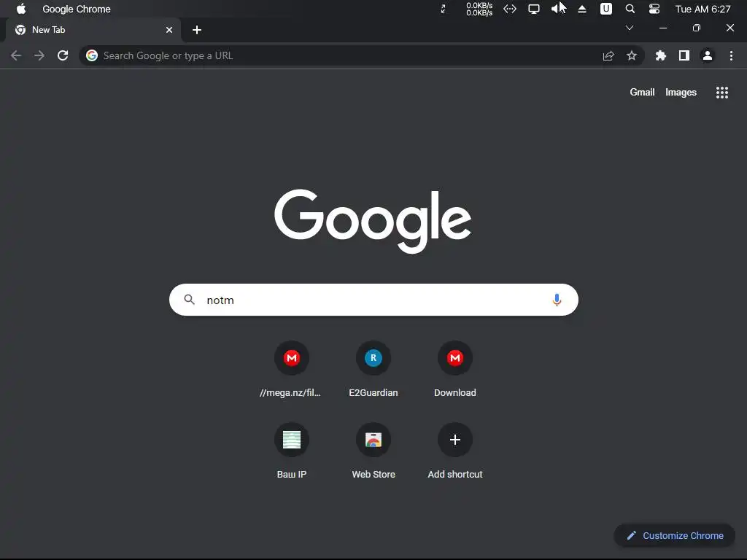Screen dimensions: 747x560
Task: Open Spotlight search in menu bar
Action: coord(630,9)
